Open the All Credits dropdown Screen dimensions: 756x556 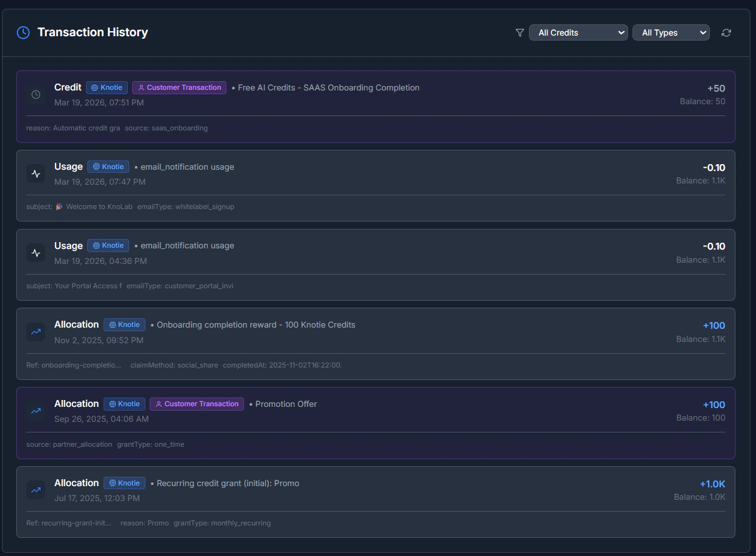point(577,32)
